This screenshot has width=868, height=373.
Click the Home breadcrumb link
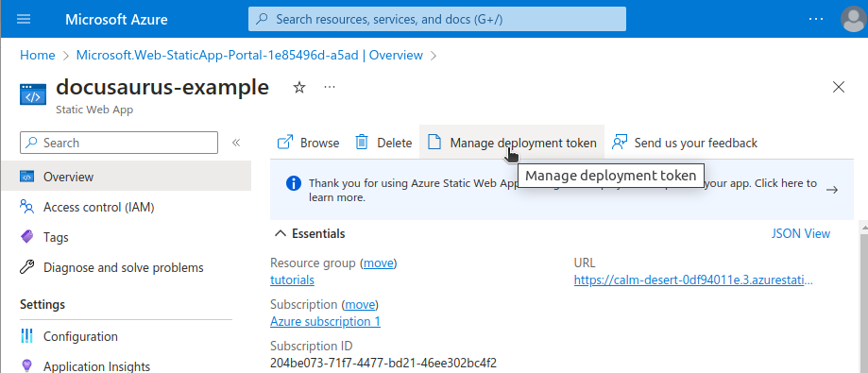tap(38, 56)
